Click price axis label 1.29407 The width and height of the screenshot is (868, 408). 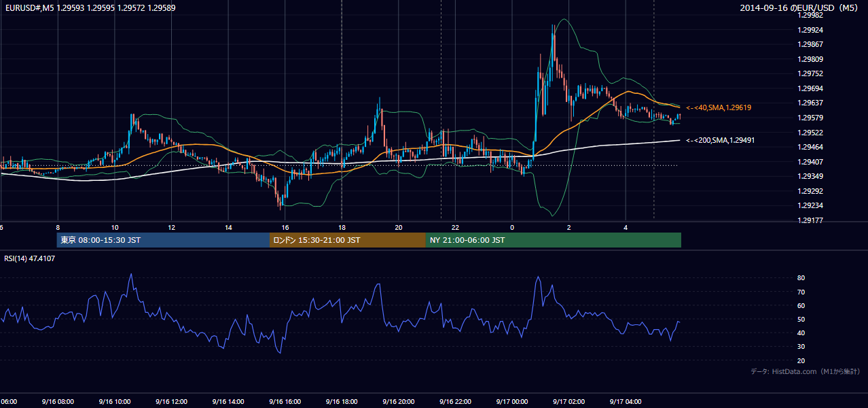[x=809, y=162]
